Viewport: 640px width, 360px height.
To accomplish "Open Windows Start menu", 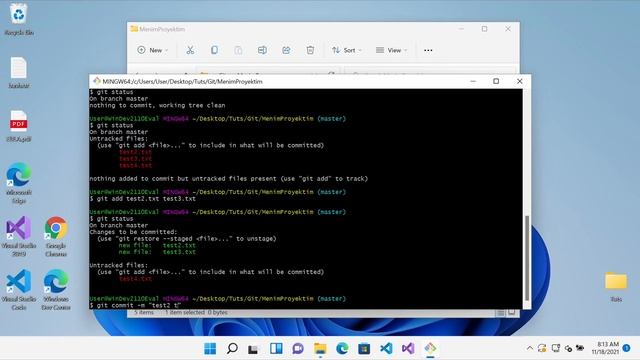I will click(x=210, y=349).
